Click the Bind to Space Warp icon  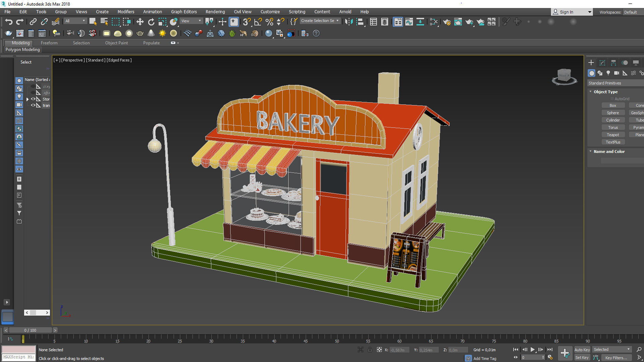click(x=56, y=22)
